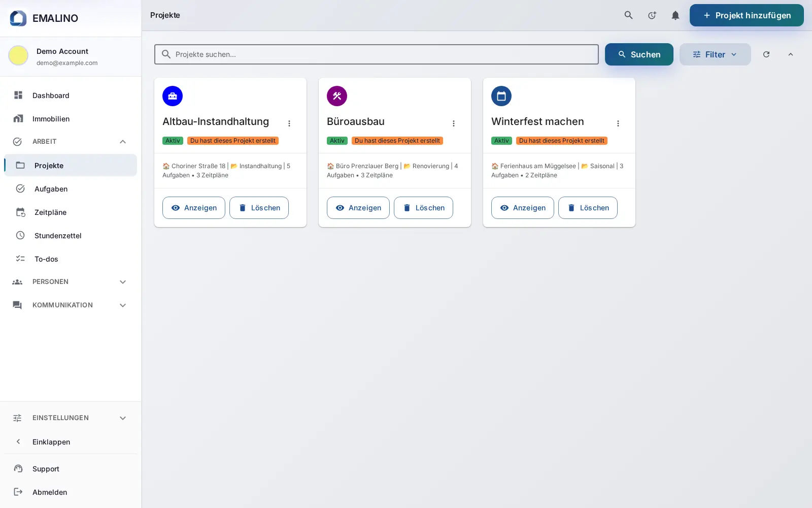This screenshot has width=812, height=508.
Task: Expand the EINSTELLUNGEN section
Action: point(71,418)
